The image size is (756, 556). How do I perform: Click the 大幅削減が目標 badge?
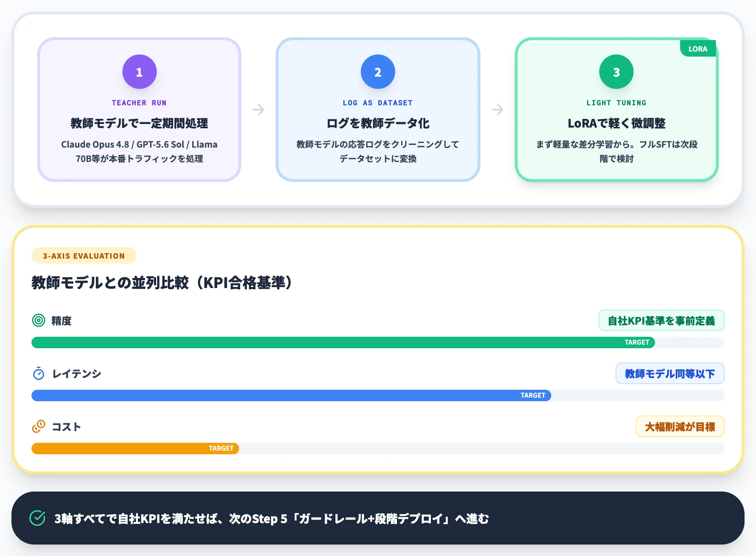point(680,426)
